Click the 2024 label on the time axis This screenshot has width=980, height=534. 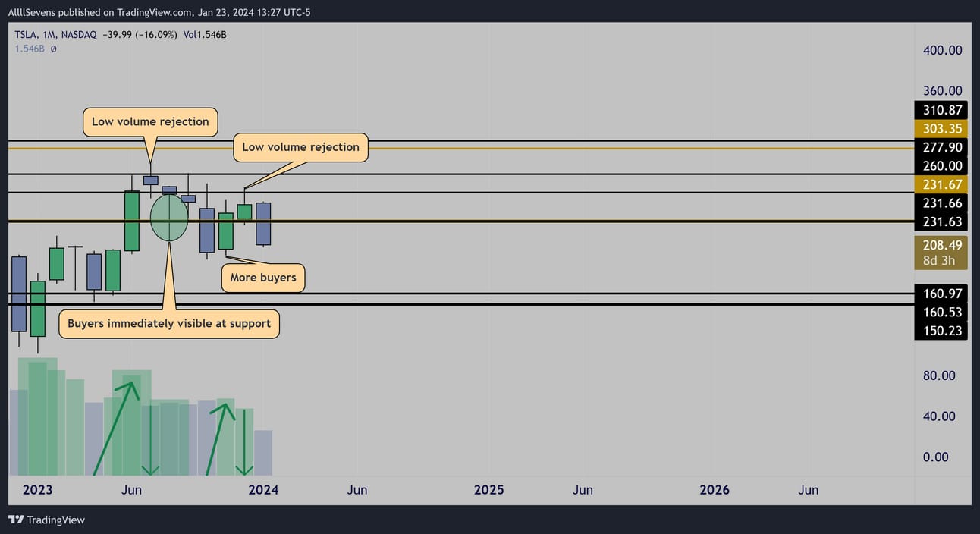(263, 490)
